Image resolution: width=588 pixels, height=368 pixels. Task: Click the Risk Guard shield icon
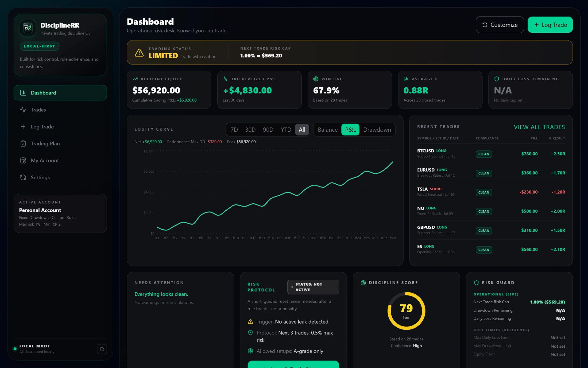(476, 283)
